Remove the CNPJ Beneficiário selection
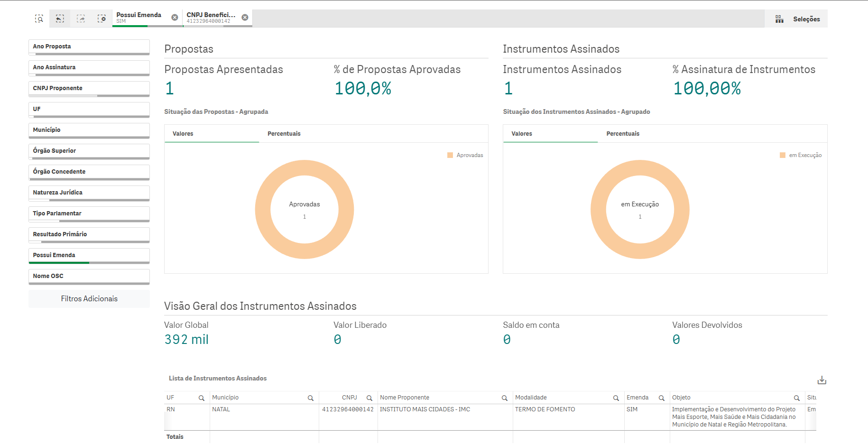Viewport: 868px width, 445px height. pos(245,18)
